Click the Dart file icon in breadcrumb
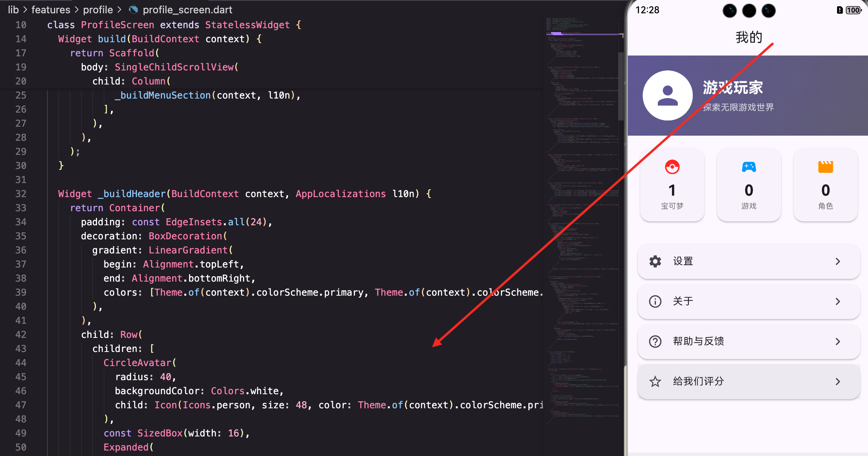 [x=133, y=9]
